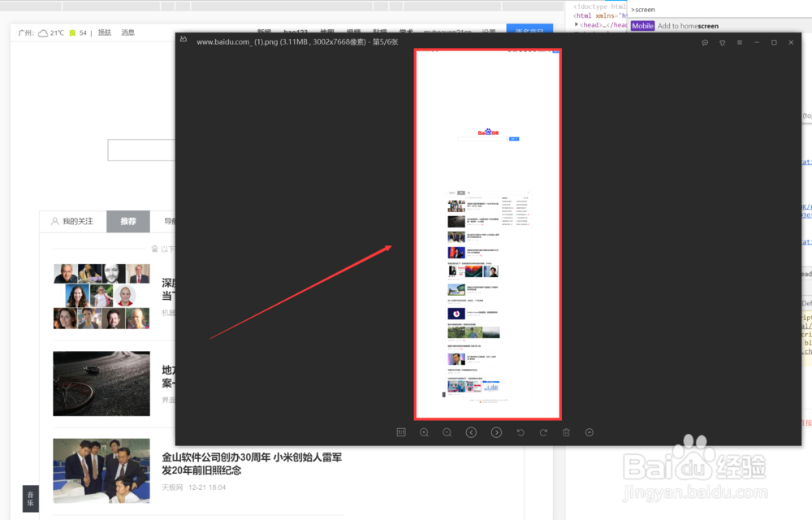The height and width of the screenshot is (520, 812).
Task: Expand the <head> node in DevTools
Action: coord(577,24)
